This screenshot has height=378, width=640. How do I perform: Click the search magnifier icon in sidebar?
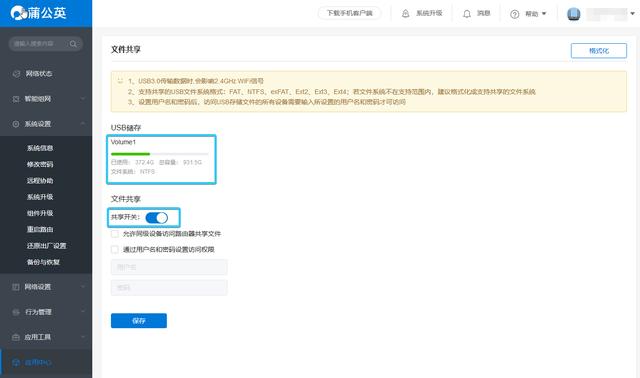click(x=73, y=44)
